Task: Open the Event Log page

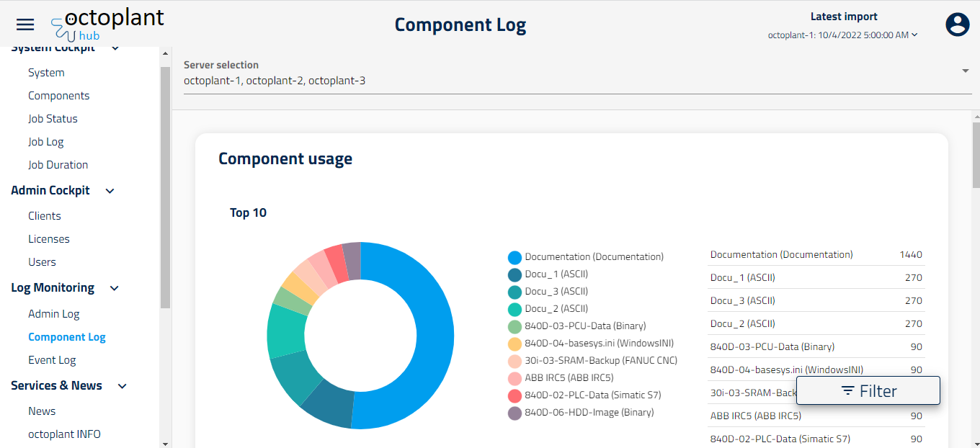Action: [x=52, y=360]
